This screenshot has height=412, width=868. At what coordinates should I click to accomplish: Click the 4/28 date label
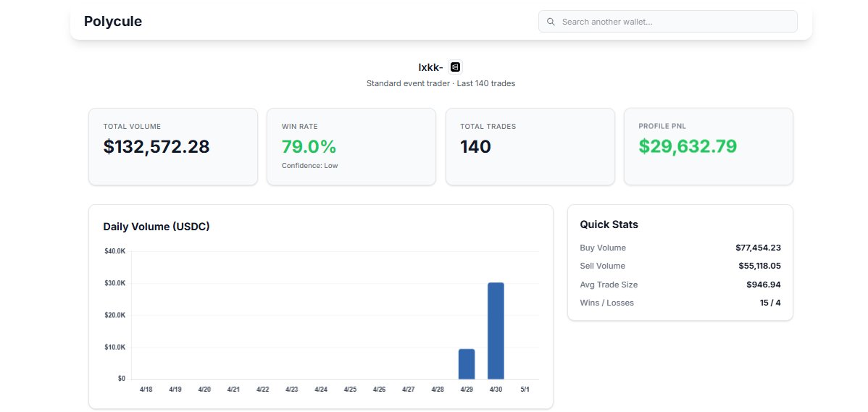pos(438,390)
